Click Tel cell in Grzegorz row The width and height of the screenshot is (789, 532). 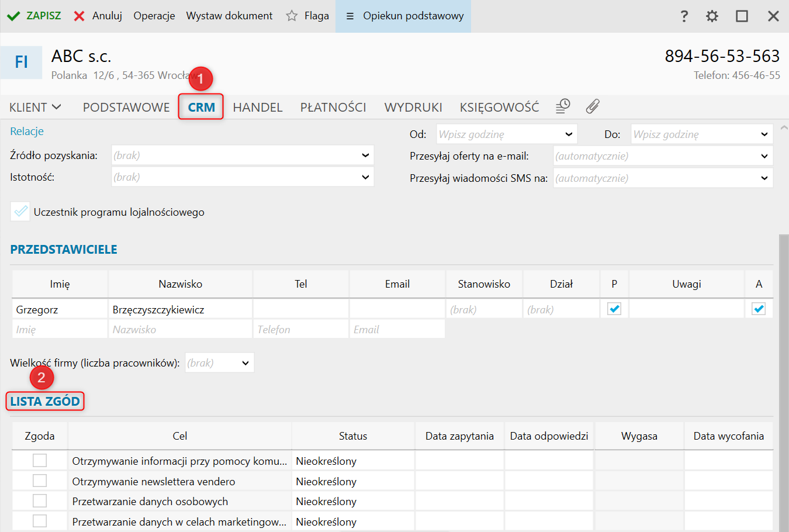[301, 310]
